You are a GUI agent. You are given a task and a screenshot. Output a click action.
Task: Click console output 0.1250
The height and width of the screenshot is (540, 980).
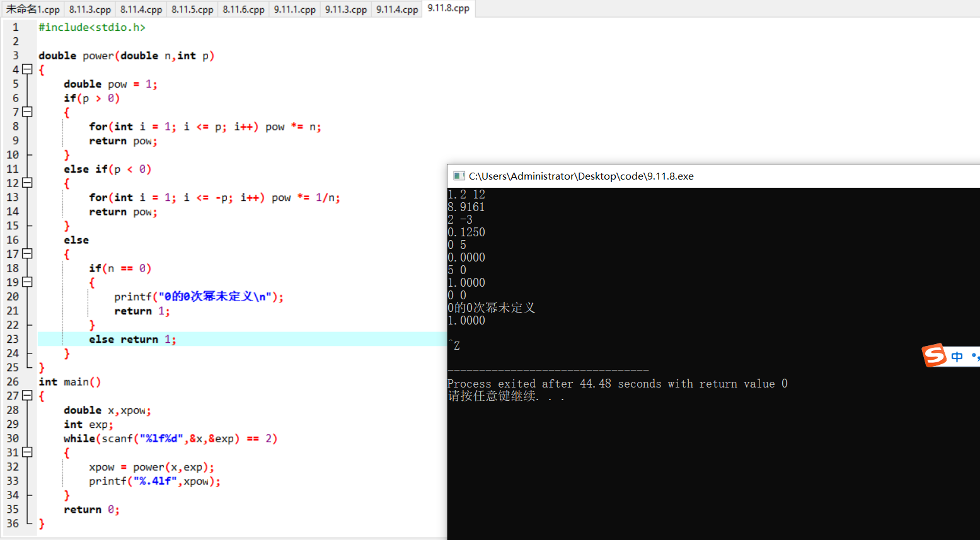(x=466, y=233)
